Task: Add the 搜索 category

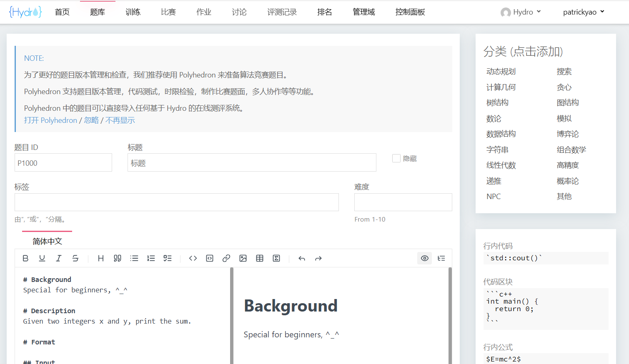Action: (x=564, y=72)
